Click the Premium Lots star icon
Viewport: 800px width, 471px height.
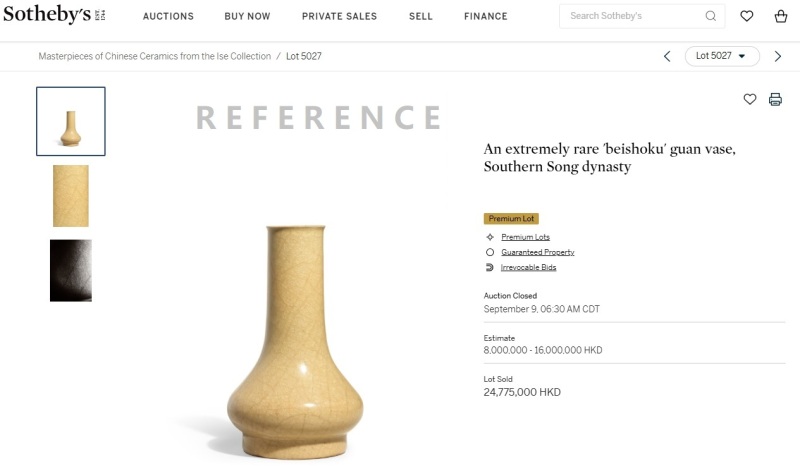click(x=490, y=237)
